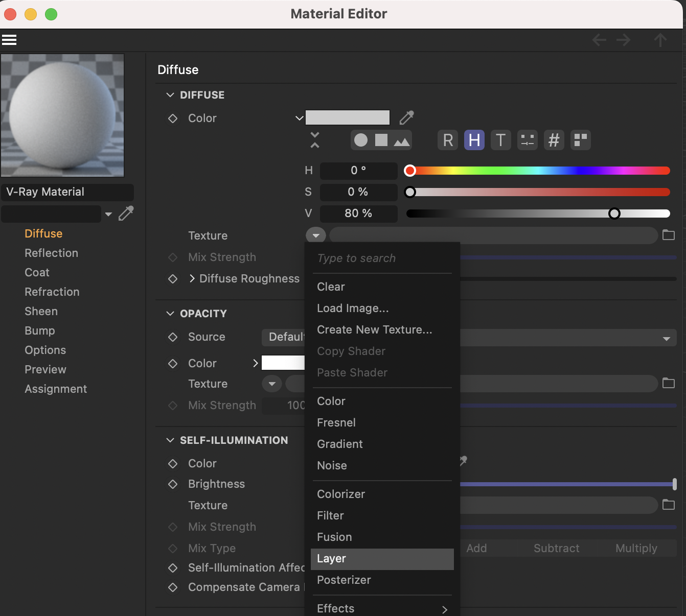Open the Coat settings page
Screen dimensions: 686x616
(37, 272)
